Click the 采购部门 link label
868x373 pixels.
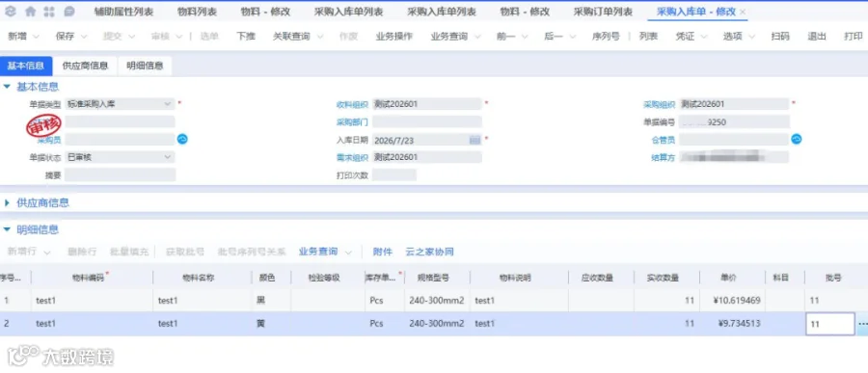point(352,122)
